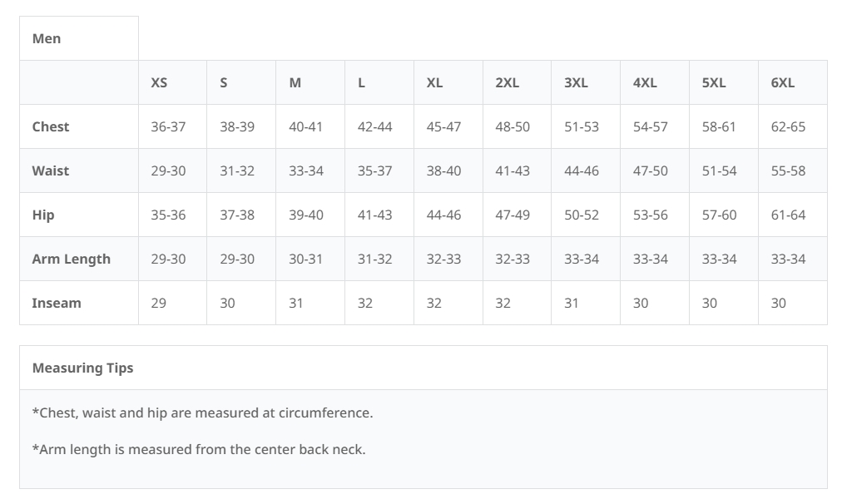
Task: Select Chest value 42-44 for size L
Action: 375,126
